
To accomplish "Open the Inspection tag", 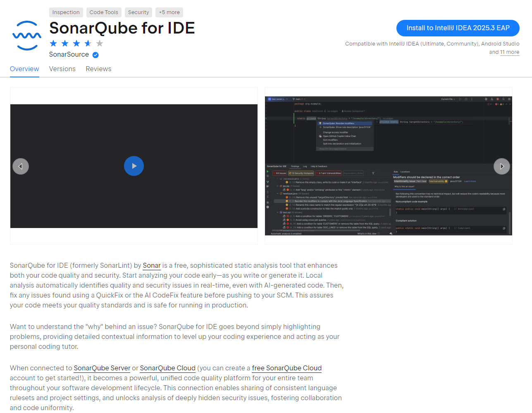I will click(66, 12).
